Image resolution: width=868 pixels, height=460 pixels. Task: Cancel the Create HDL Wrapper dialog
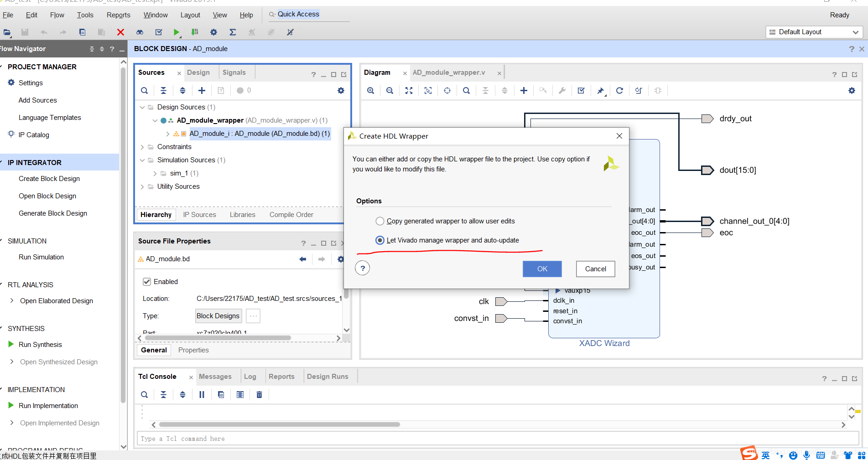point(596,269)
